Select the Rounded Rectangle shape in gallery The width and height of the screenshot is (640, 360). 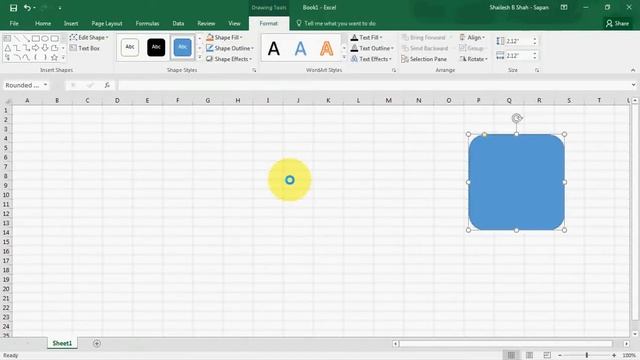(54, 39)
